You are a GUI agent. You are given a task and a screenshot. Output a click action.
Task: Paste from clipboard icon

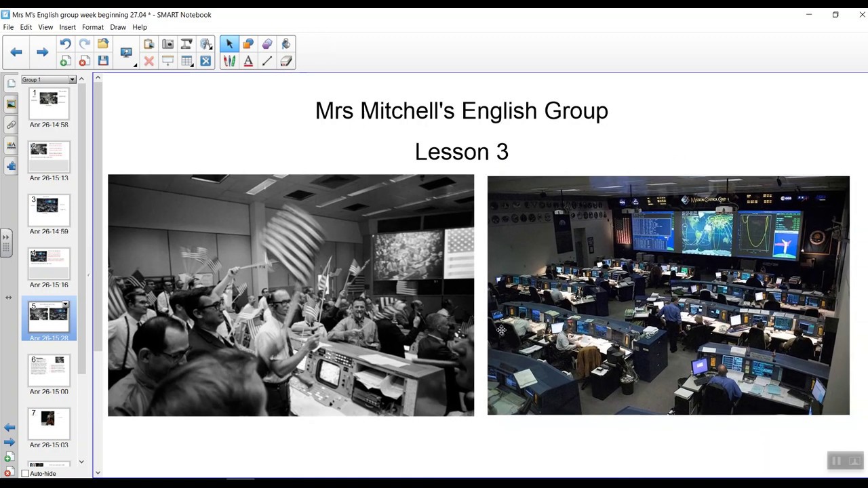tap(149, 44)
